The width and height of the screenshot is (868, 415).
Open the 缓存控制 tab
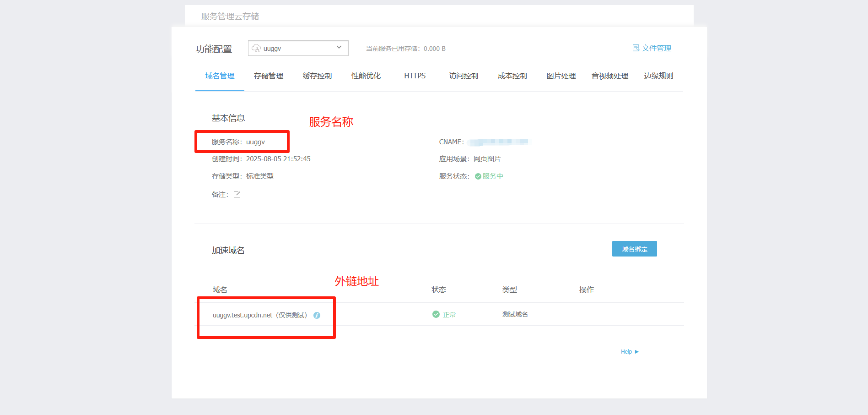click(317, 76)
